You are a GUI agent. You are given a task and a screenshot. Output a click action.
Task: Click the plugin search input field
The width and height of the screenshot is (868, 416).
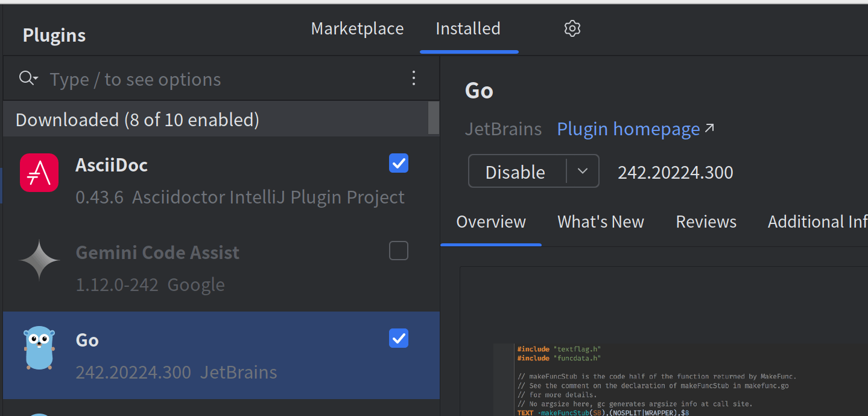coord(223,79)
